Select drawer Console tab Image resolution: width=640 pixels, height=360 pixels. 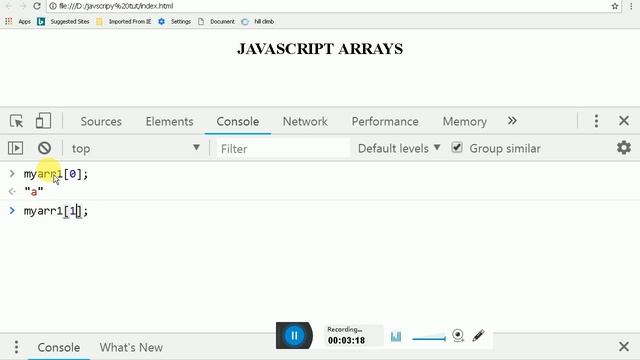(x=58, y=347)
